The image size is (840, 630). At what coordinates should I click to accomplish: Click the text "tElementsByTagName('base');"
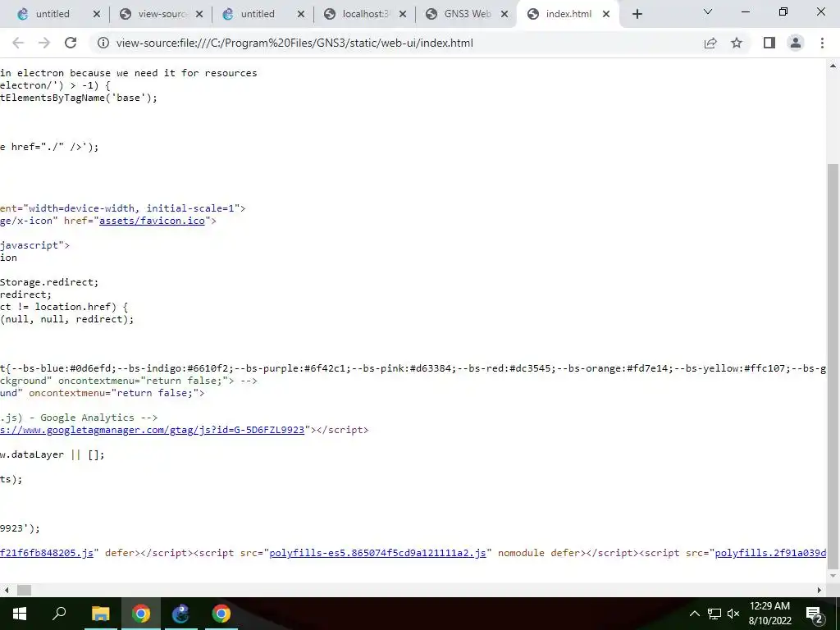click(x=79, y=98)
